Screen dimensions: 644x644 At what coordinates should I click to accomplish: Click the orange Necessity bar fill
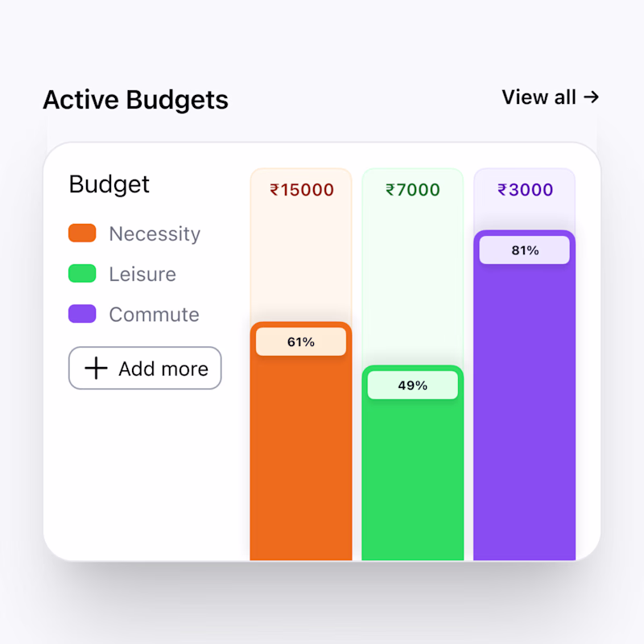click(x=301, y=459)
